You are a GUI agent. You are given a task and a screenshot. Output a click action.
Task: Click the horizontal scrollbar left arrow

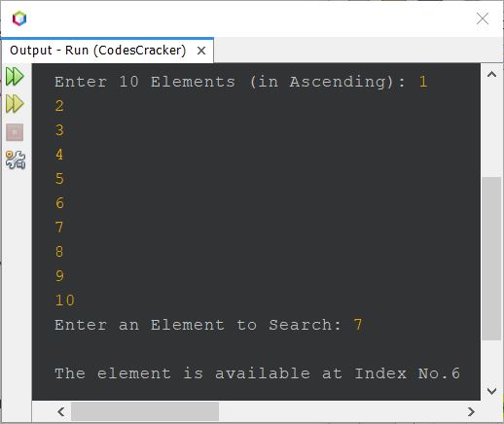click(61, 411)
